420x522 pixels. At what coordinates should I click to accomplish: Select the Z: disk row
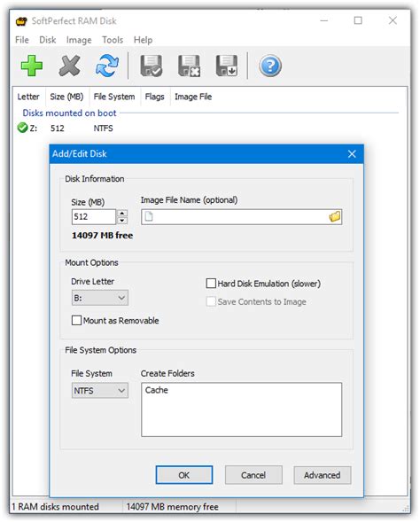pyautogui.click(x=210, y=128)
